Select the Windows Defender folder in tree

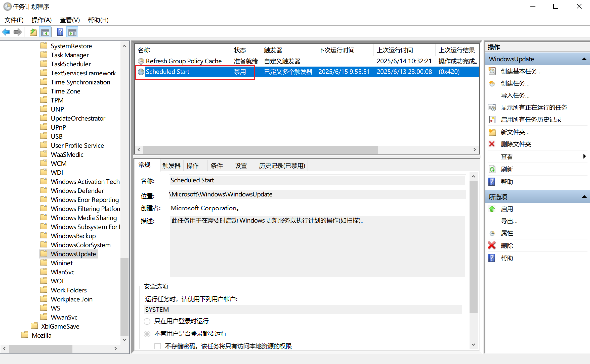pyautogui.click(x=77, y=191)
